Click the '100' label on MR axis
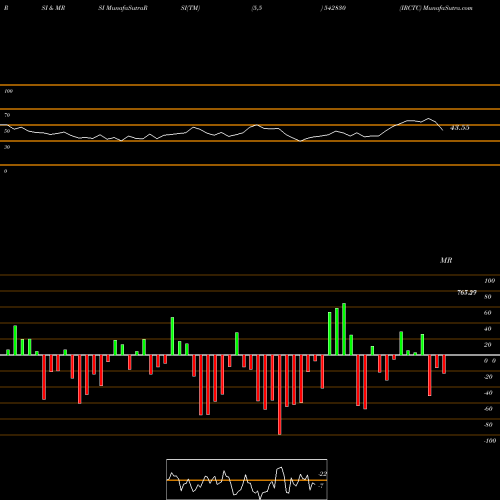Image resolution: width=500 pixels, height=500 pixels. (490, 281)
